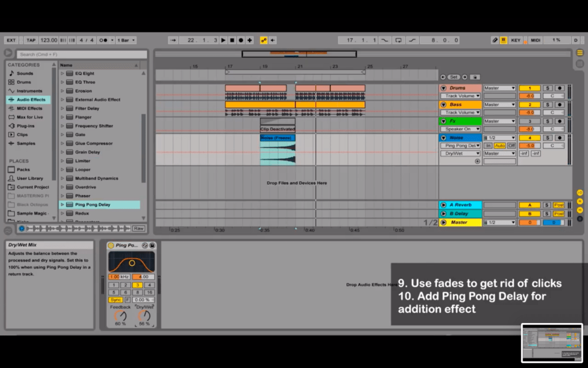588x368 pixels.
Task: Click the Dry/Wet knob
Action: pos(144,316)
